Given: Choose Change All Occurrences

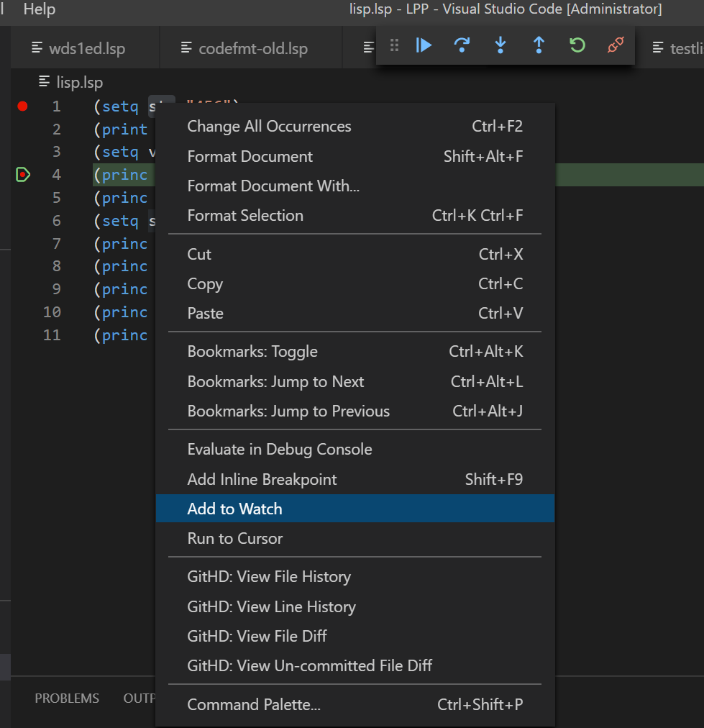Looking at the screenshot, I should pos(355,127).
